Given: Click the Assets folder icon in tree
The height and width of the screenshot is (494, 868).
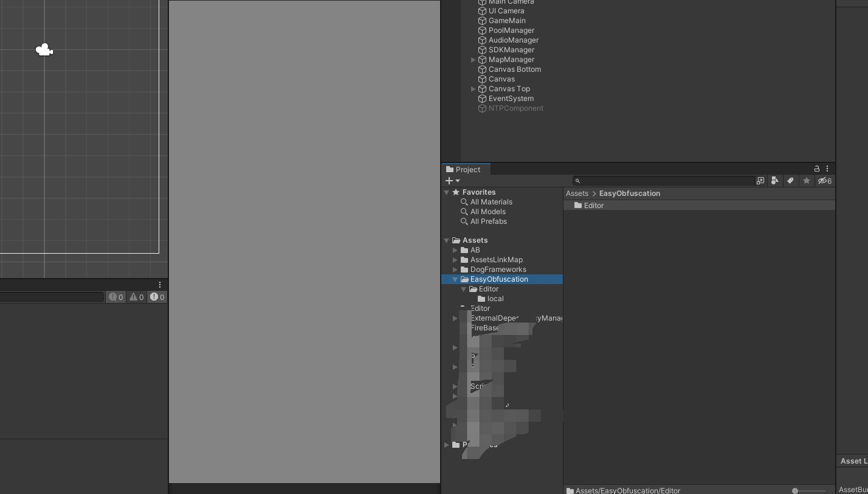Looking at the screenshot, I should point(456,240).
